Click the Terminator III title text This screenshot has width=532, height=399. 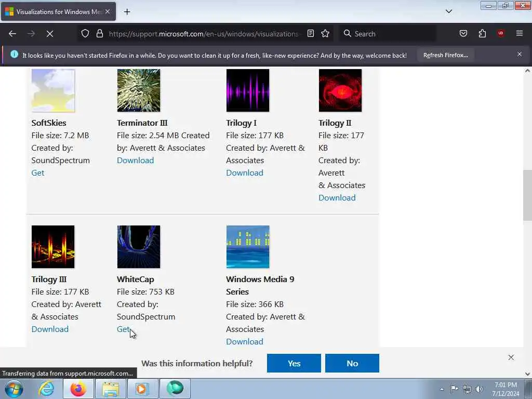click(x=142, y=123)
